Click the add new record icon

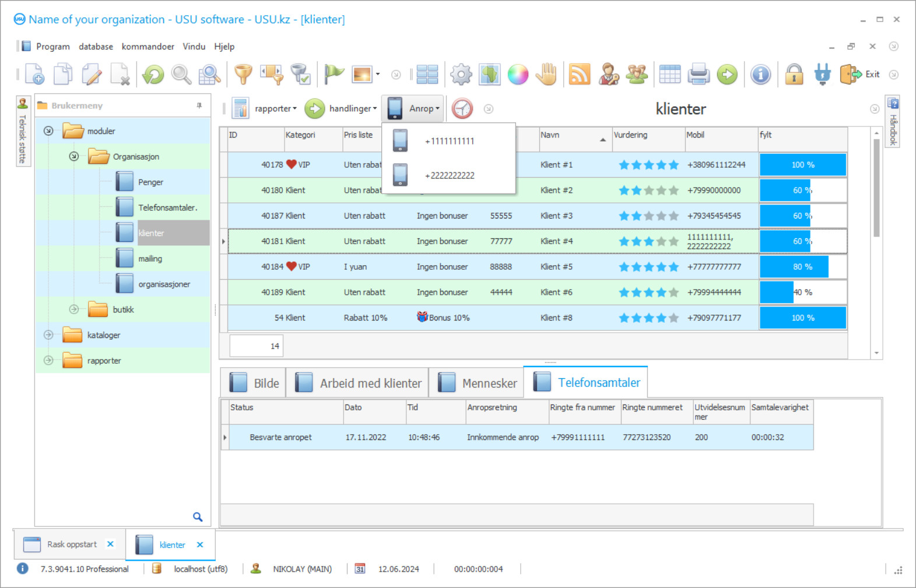[x=34, y=75]
